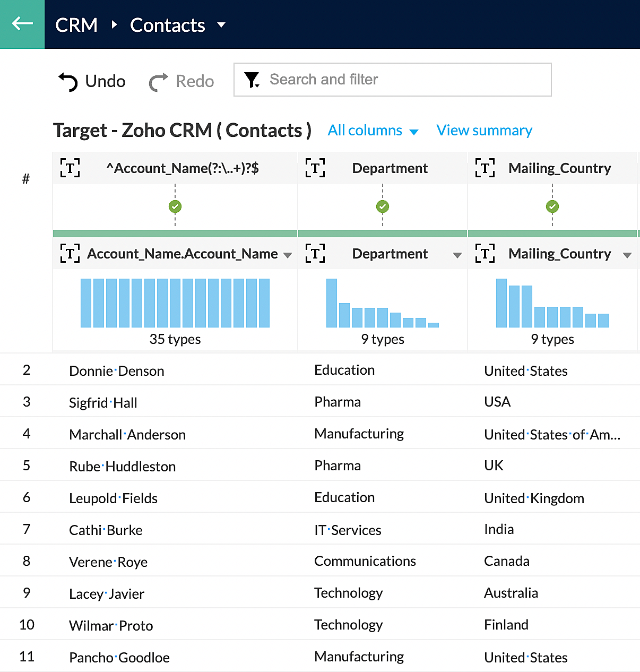This screenshot has width=640, height=672.
Task: Click green mapping checkmark under target Department
Action: pos(383,206)
